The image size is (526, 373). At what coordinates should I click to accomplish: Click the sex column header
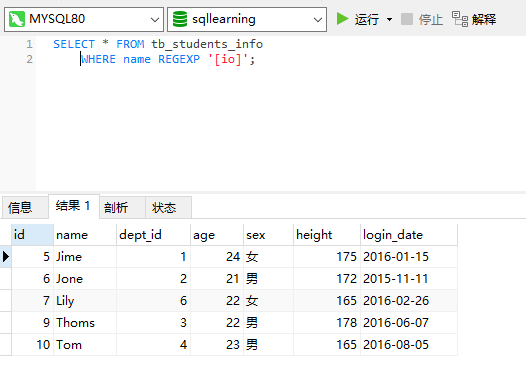coord(268,235)
